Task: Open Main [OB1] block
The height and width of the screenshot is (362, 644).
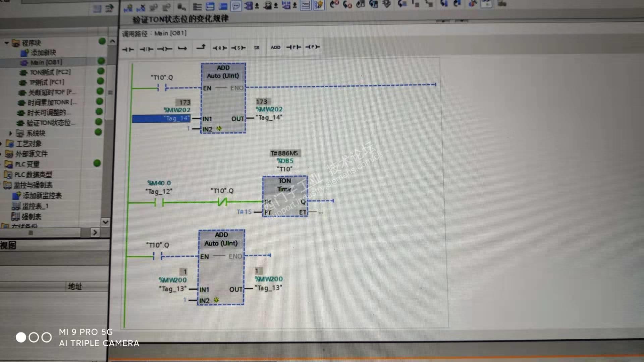Action: click(46, 62)
